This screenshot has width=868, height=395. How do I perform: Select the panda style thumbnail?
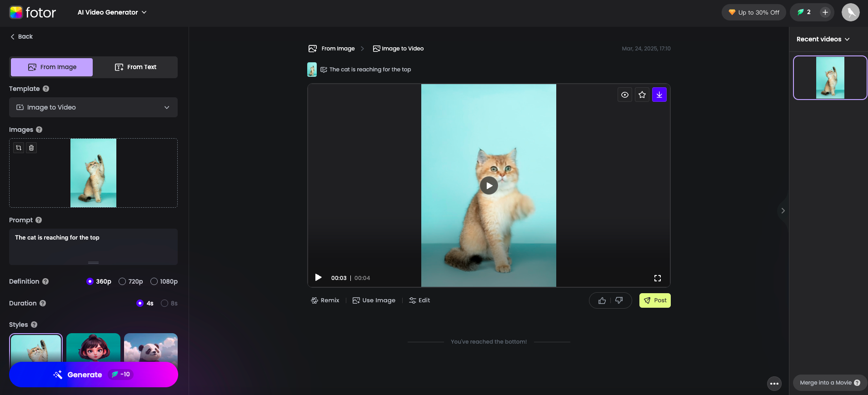[x=151, y=348]
